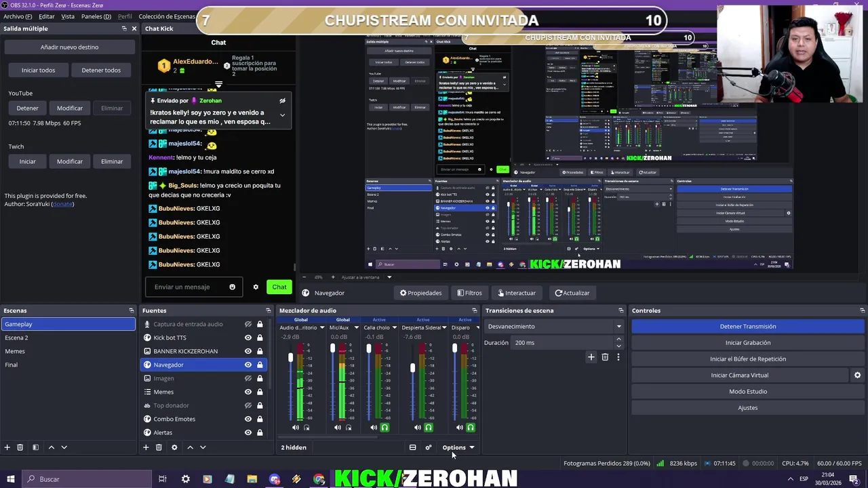
Task: Open the Perfil menu
Action: click(125, 16)
